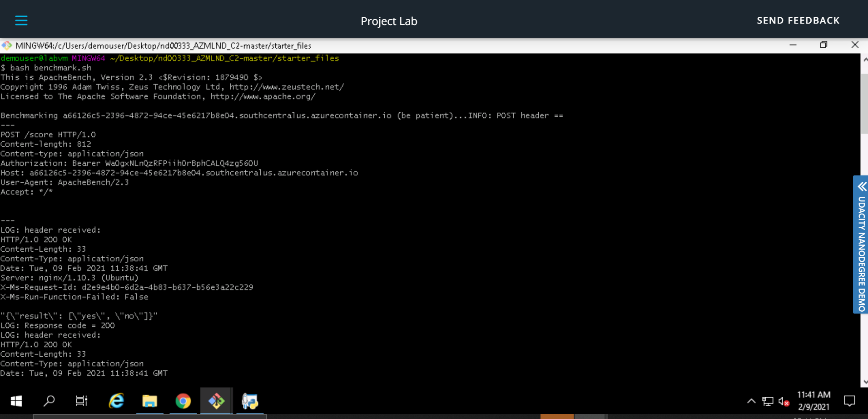868x419 pixels.
Task: Click the http://www.apache.org/ URL text
Action: coord(263,96)
